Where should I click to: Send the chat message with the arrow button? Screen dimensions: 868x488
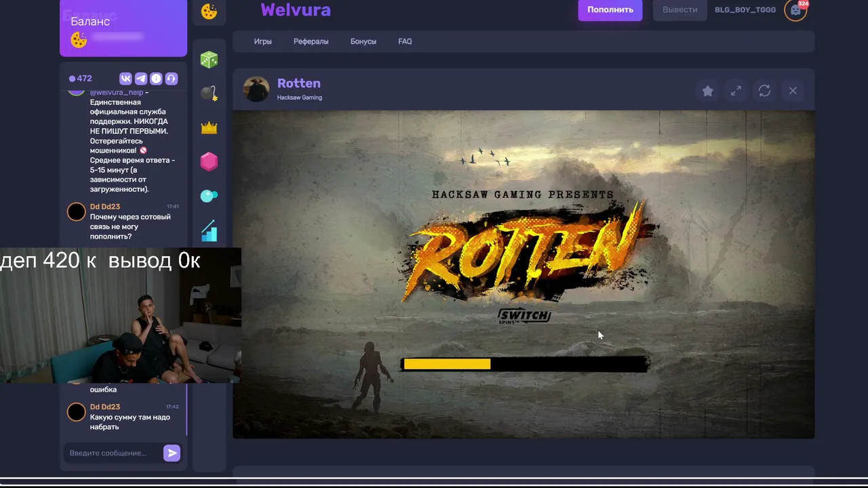(x=172, y=453)
